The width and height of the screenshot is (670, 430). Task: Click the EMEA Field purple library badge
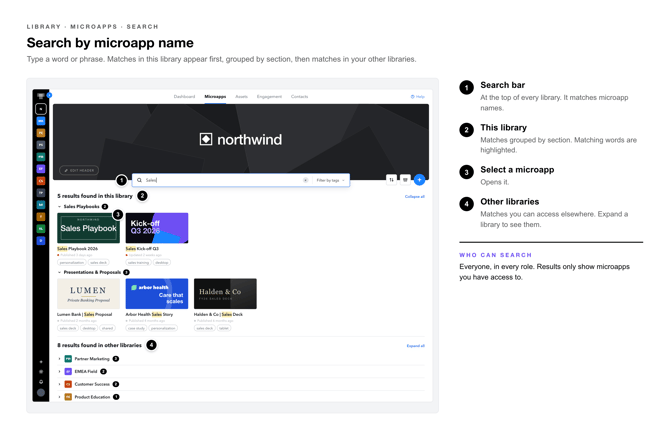click(68, 371)
